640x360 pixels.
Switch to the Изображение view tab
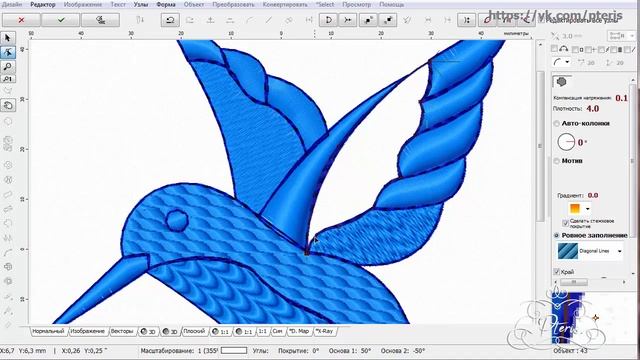coord(87,331)
